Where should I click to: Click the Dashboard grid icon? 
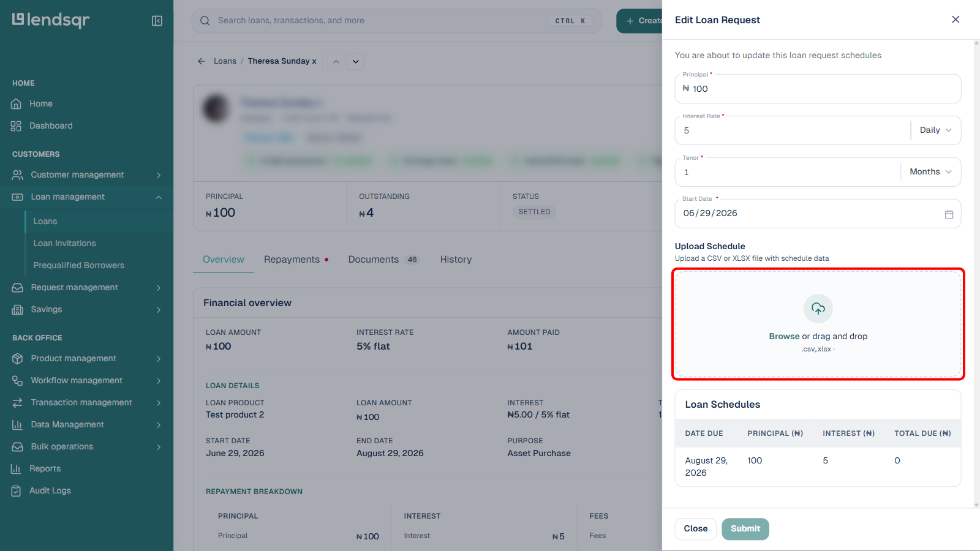[x=17, y=126]
